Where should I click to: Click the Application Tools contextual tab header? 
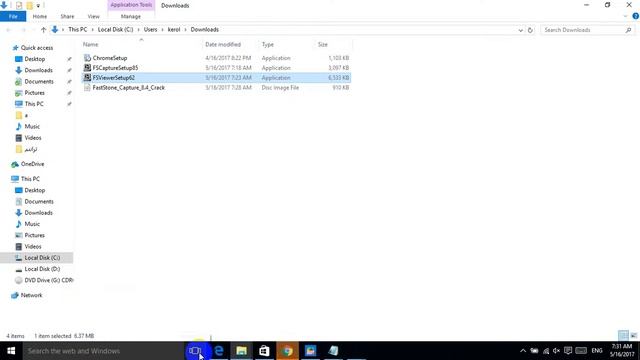pyautogui.click(x=131, y=5)
